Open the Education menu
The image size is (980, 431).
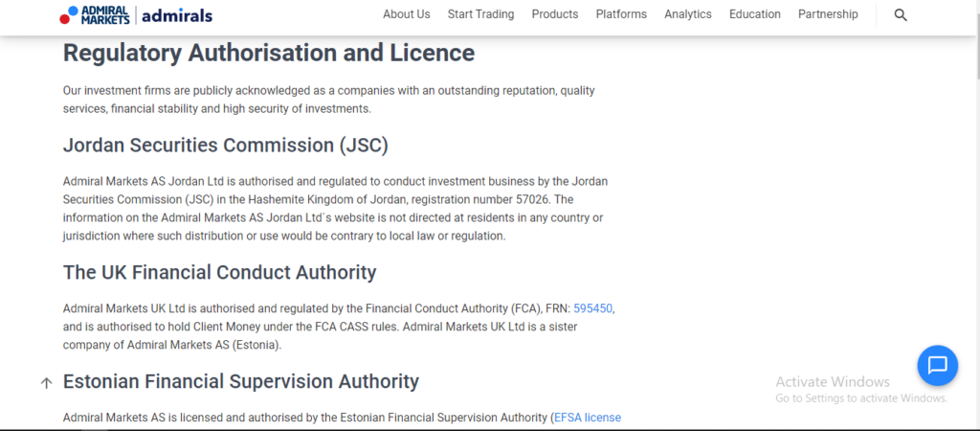click(x=754, y=14)
